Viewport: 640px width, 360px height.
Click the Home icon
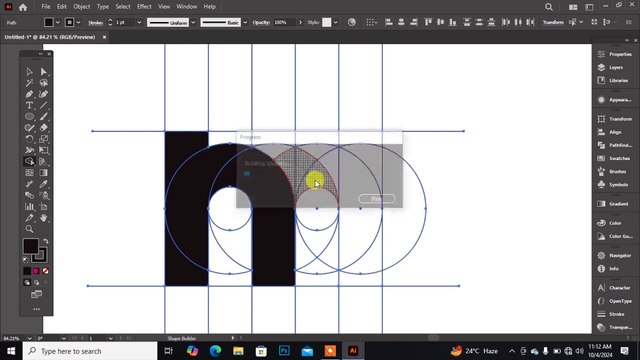coord(23,7)
